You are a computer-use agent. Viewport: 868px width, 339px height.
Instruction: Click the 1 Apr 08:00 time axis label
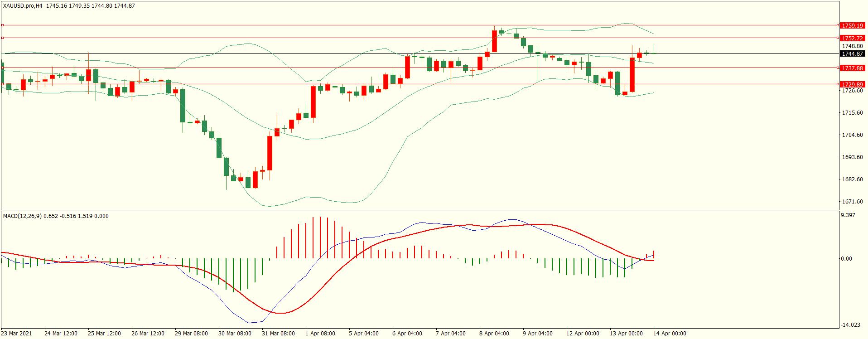click(320, 334)
